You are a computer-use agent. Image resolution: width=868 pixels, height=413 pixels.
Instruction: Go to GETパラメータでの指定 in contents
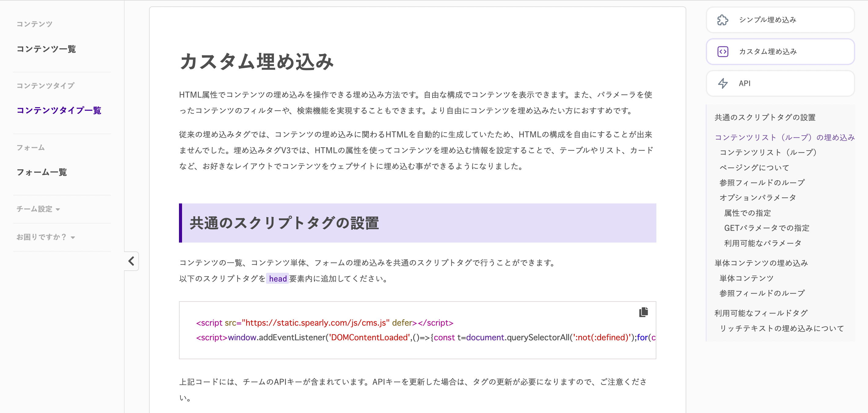coord(767,228)
